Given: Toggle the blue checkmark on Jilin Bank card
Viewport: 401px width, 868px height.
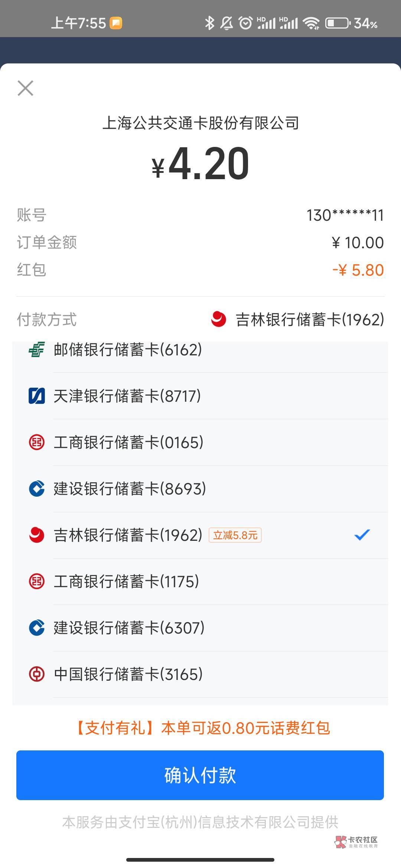Looking at the screenshot, I should (x=362, y=535).
